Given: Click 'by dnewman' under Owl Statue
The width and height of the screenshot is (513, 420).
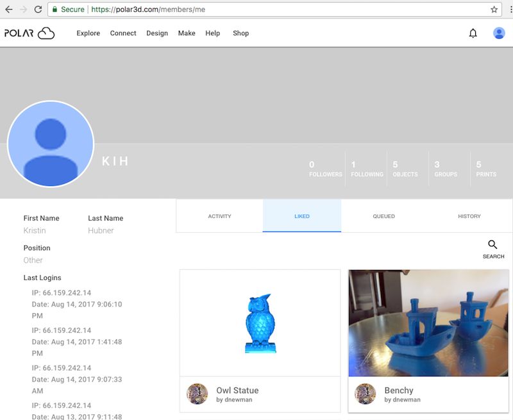Looking at the screenshot, I should click(234, 399).
